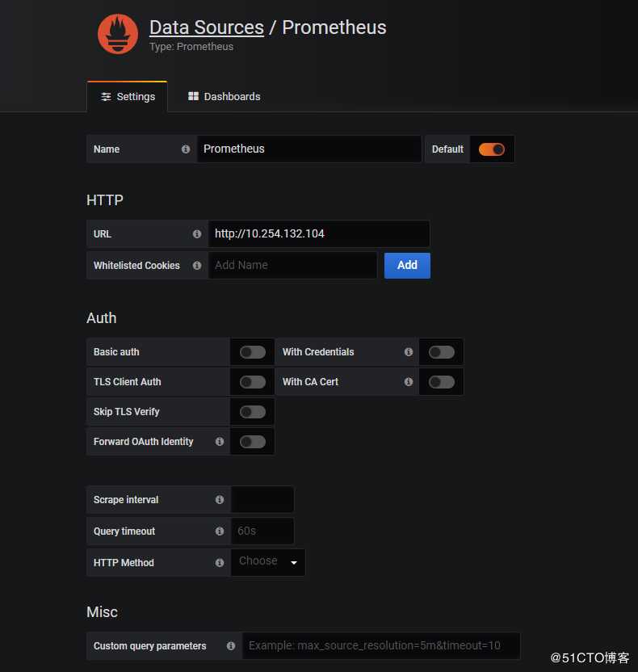This screenshot has height=672, width=638.
Task: Switch to the Settings tab
Action: click(x=128, y=97)
